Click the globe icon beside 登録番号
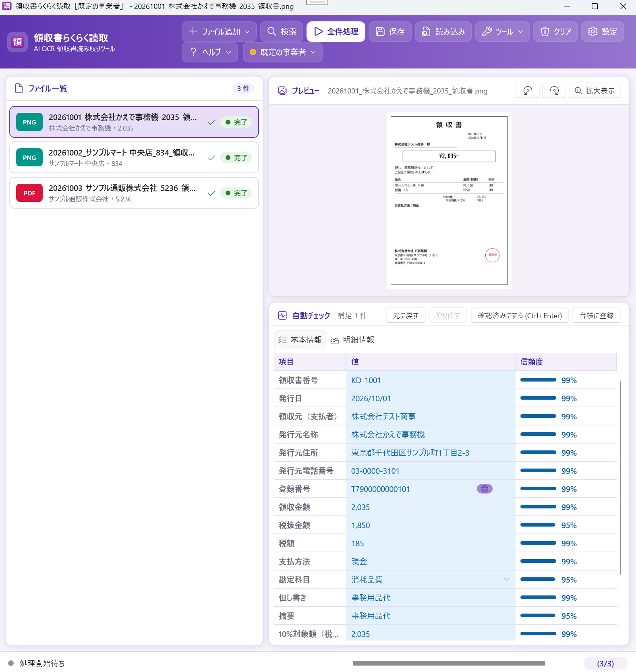This screenshot has height=672, width=636. [485, 489]
